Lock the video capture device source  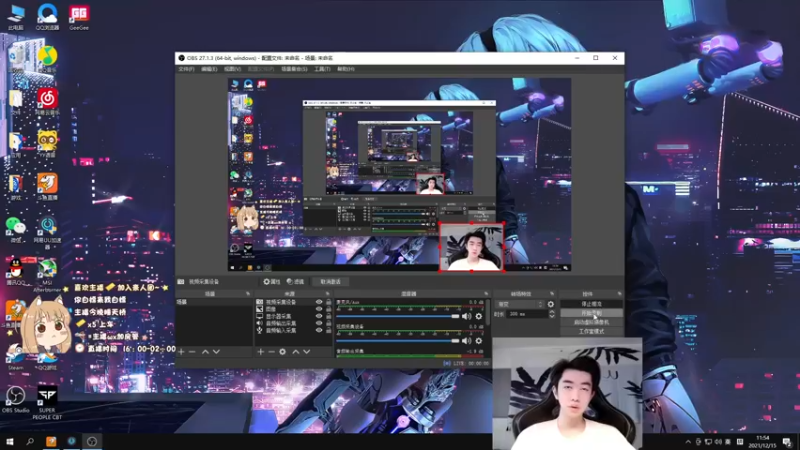[x=328, y=302]
